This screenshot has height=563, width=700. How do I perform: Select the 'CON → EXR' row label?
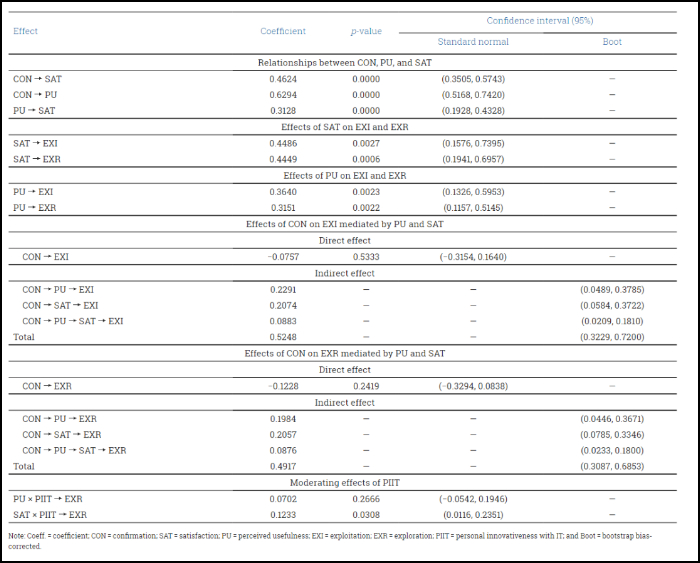click(47, 386)
